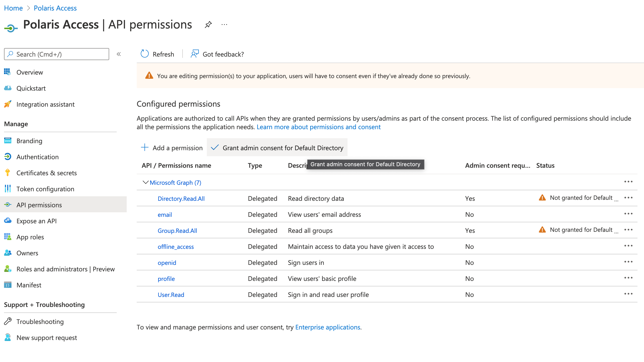
Task: Click warning icon on Group.Read.All row
Action: pyautogui.click(x=542, y=230)
